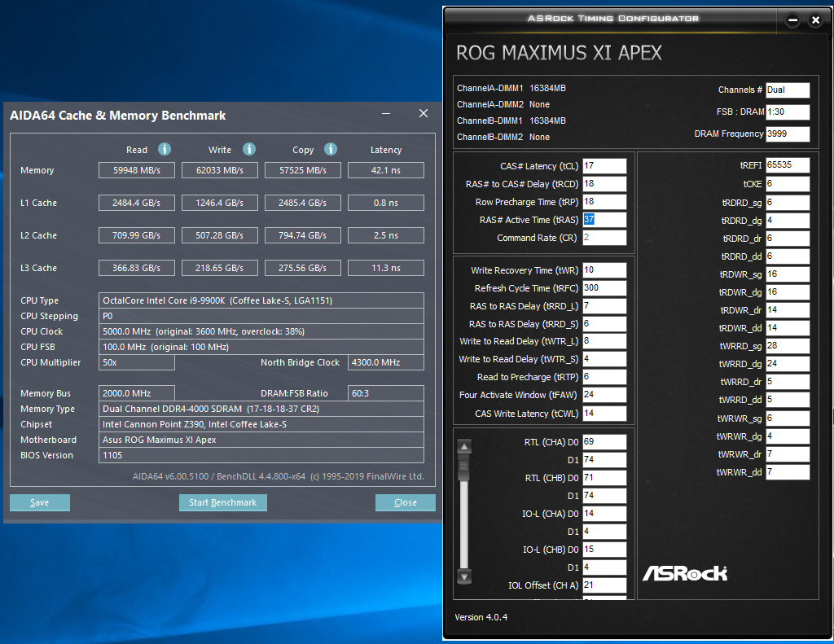Click the Read info icon in AIDA64
The height and width of the screenshot is (644, 834).
165,150
